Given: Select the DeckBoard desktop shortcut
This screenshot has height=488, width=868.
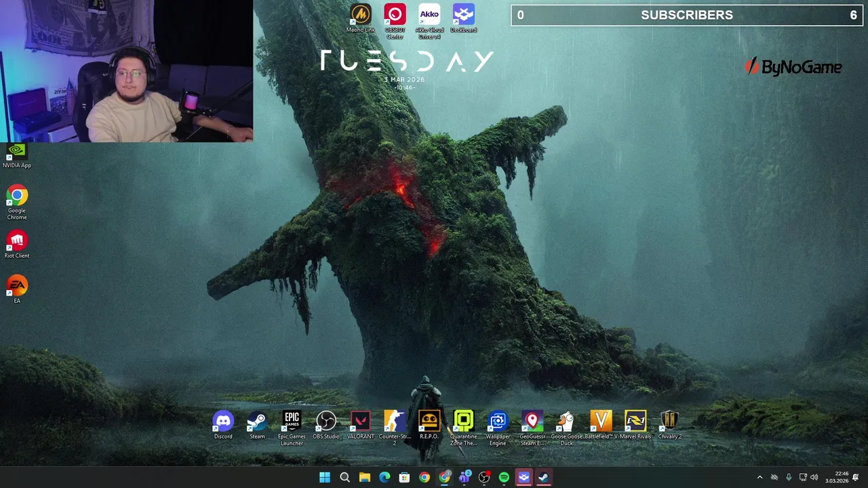Looking at the screenshot, I should (464, 19).
